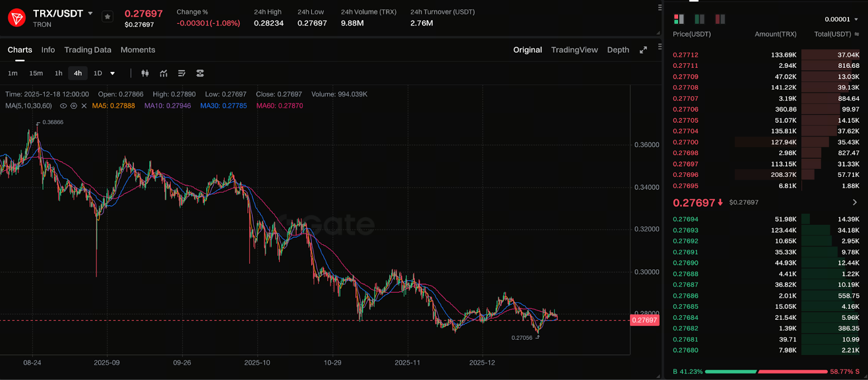Select ask price 0.27709
This screenshot has width=868, height=380.
click(x=686, y=77)
